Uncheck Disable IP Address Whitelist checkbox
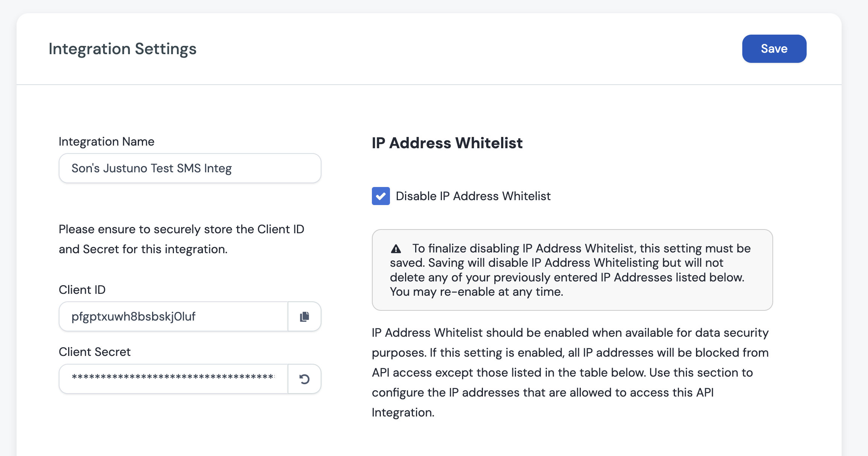 tap(381, 196)
